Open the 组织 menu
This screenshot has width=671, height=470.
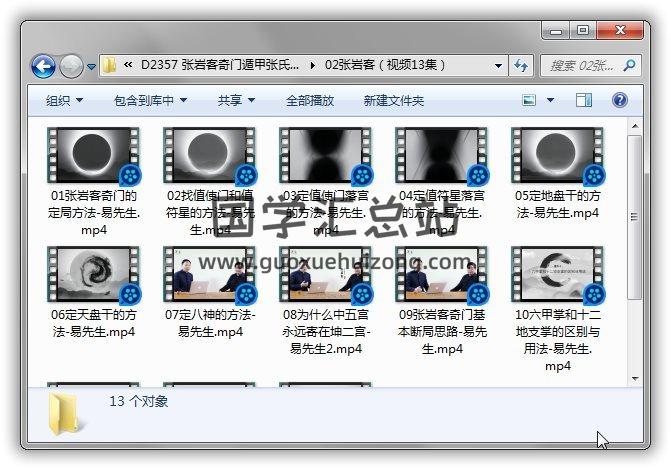tap(64, 101)
